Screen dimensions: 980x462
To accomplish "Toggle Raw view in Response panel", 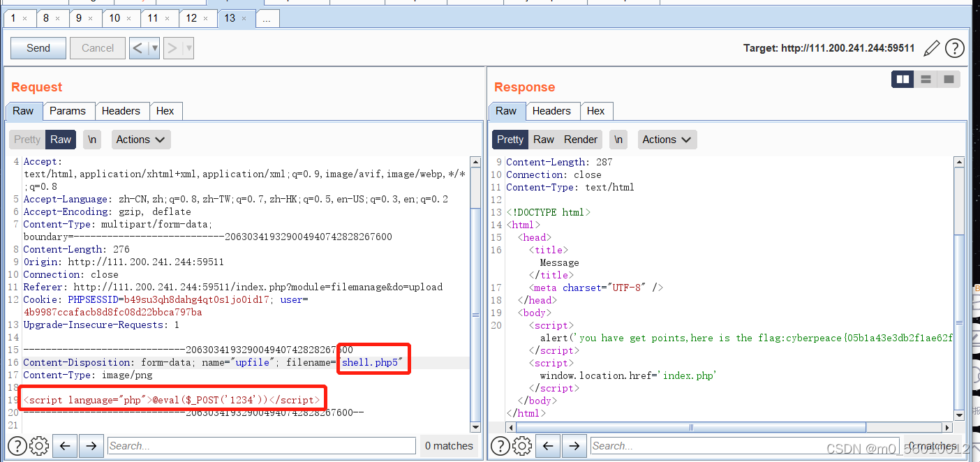I will pos(544,140).
